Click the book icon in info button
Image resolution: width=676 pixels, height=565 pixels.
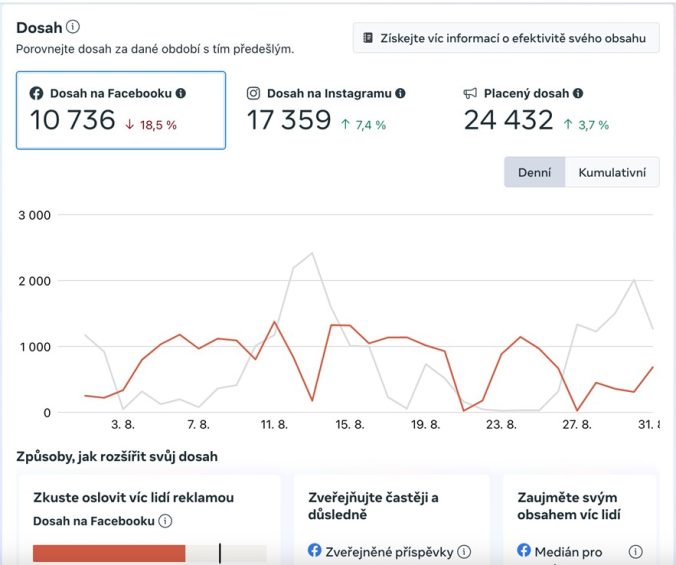point(368,38)
